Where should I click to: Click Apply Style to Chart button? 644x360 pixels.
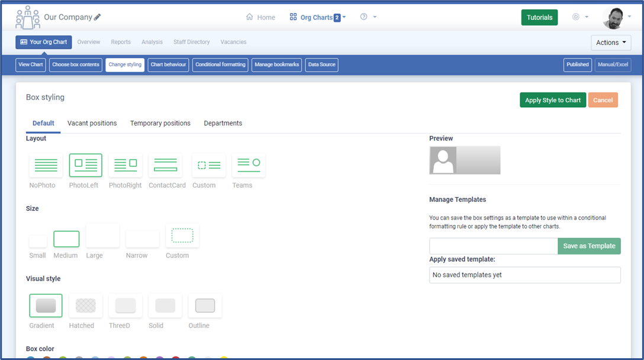[x=553, y=100]
